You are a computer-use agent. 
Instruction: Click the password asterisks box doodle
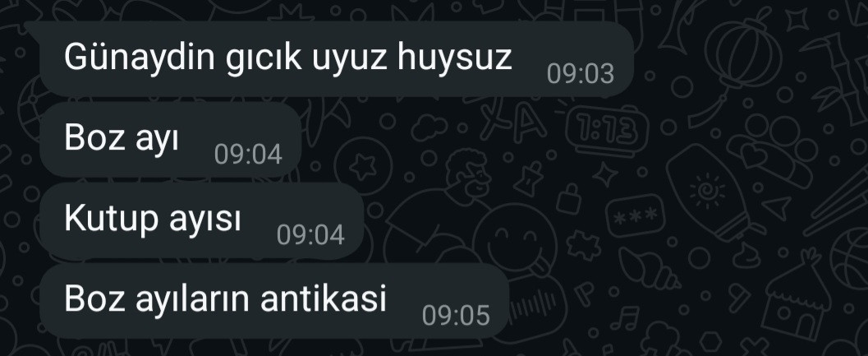[635, 215]
